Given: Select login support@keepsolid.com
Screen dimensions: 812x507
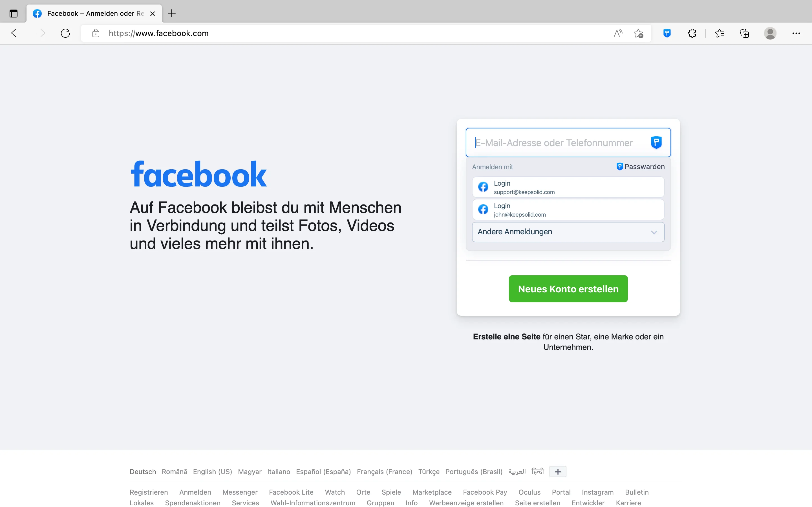Looking at the screenshot, I should tap(568, 187).
